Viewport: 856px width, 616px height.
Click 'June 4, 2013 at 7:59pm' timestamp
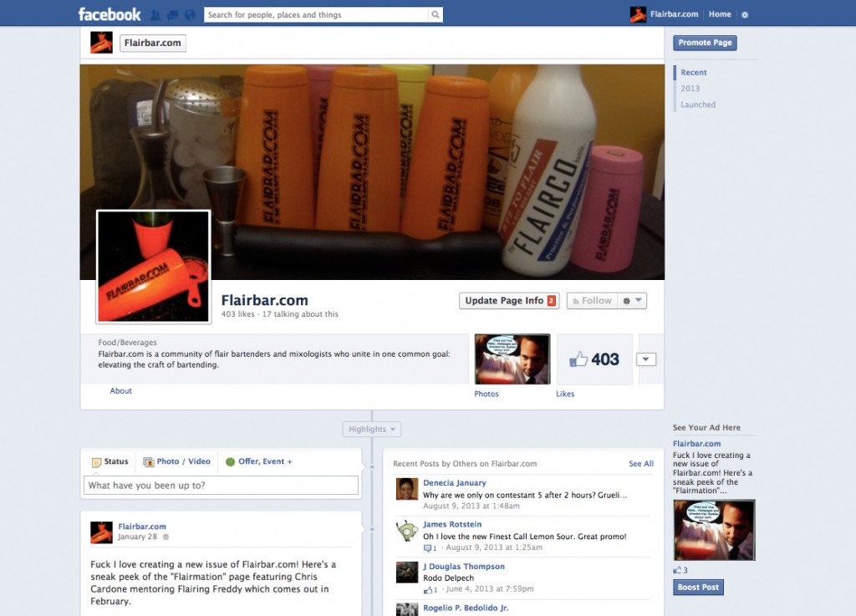[x=490, y=589]
